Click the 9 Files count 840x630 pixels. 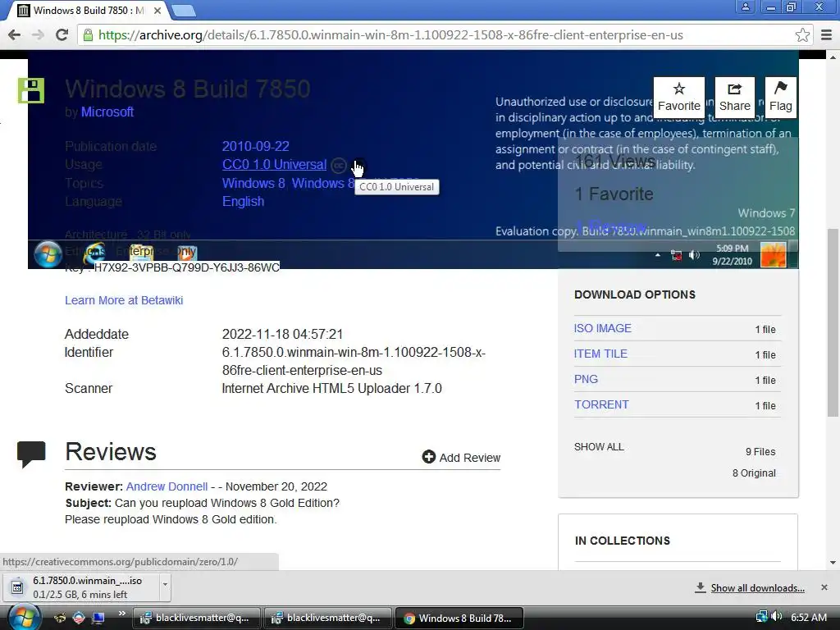tap(760, 452)
